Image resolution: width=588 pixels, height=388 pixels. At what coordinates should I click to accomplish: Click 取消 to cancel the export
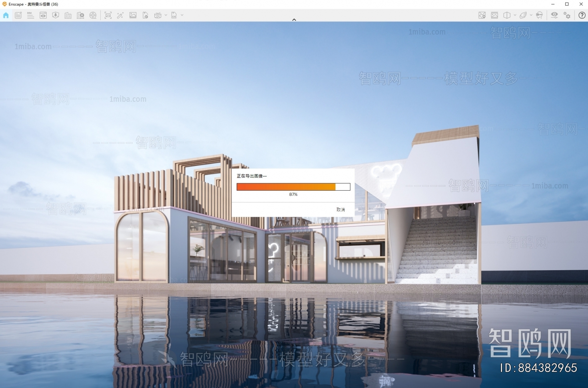(340, 209)
